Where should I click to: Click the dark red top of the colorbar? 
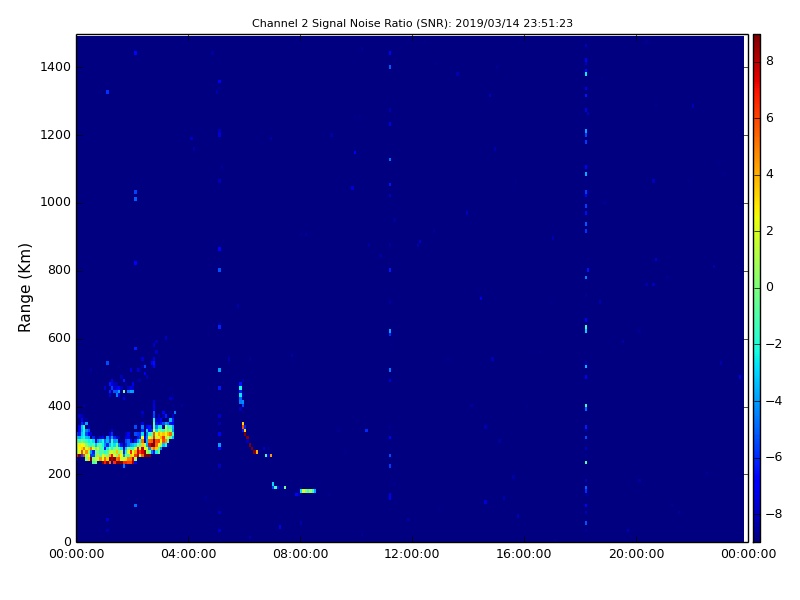click(x=757, y=43)
